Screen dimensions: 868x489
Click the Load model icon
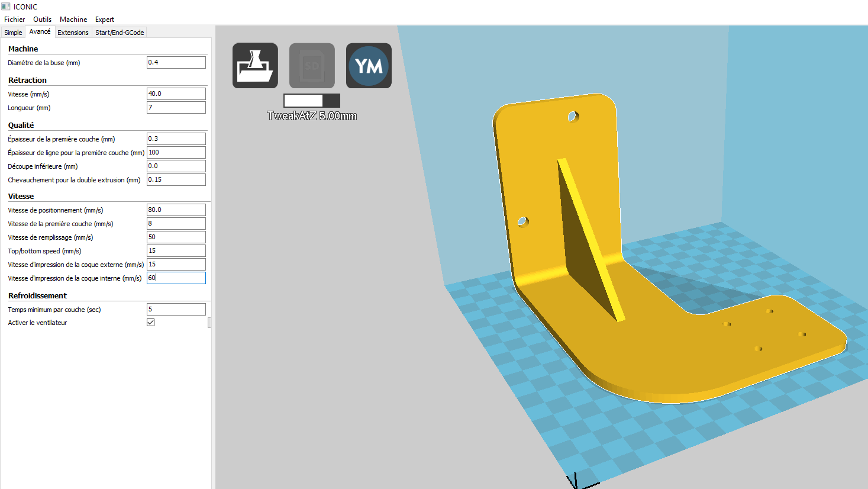255,66
